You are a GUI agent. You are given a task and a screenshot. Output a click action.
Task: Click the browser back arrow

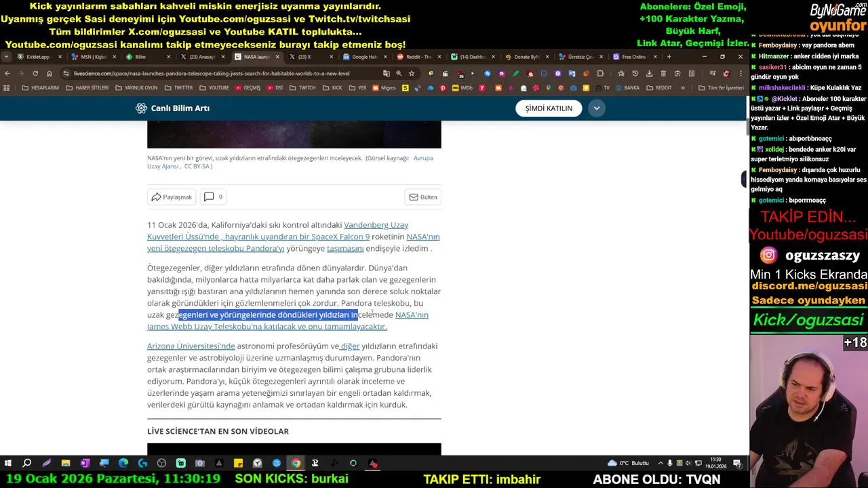[7, 73]
